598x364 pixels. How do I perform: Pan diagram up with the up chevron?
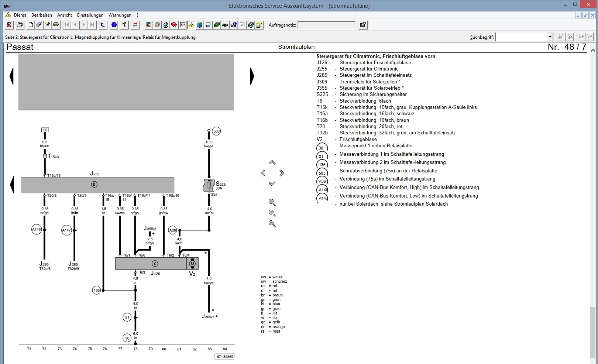[x=272, y=162]
